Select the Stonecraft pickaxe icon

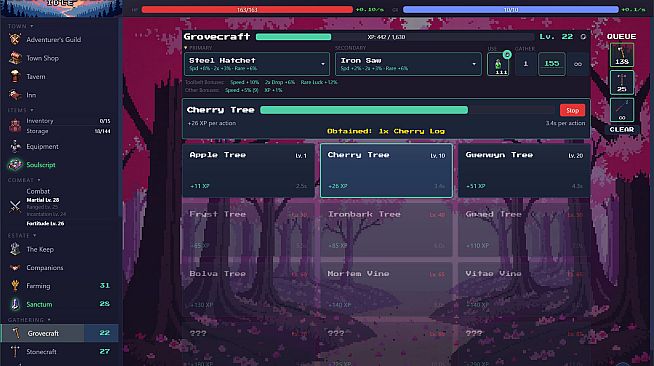(x=15, y=351)
